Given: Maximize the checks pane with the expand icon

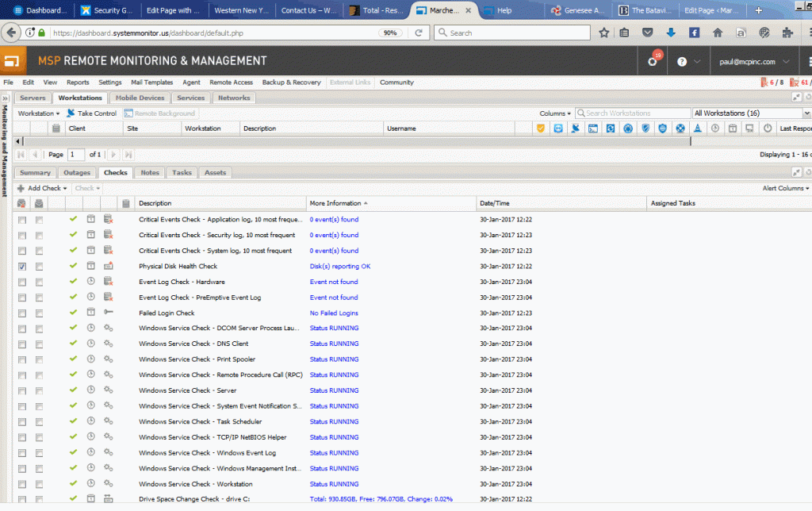Looking at the screenshot, I should [x=796, y=172].
